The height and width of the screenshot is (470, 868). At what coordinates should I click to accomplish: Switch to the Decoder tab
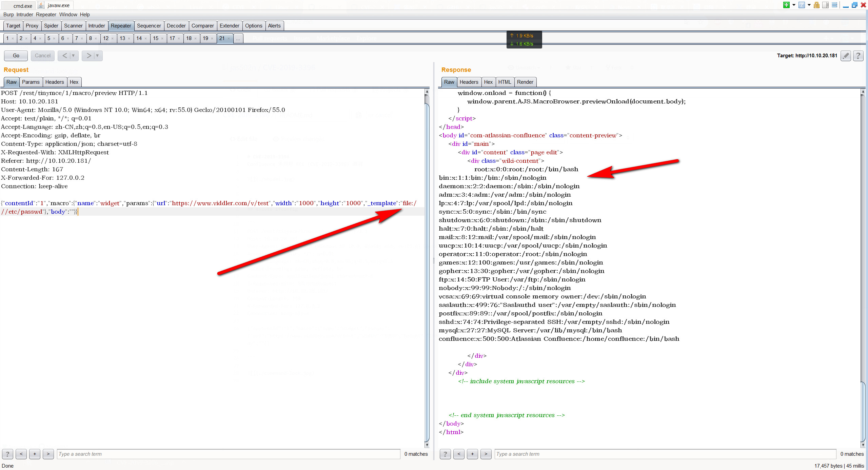(x=176, y=26)
